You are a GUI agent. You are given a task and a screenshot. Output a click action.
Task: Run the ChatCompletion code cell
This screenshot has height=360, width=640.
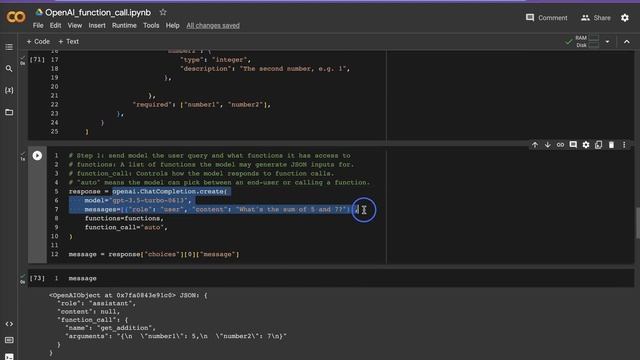[x=37, y=156]
